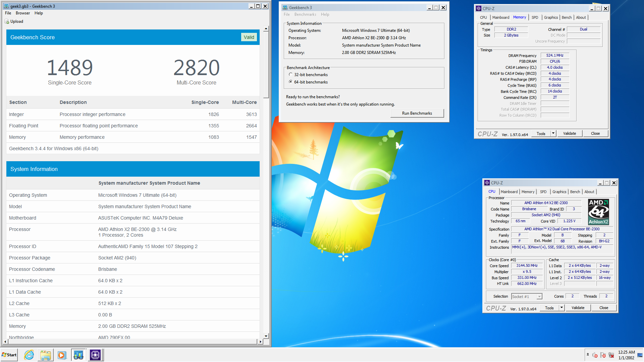Select 64-bit benchmarks option
644x362 pixels.
(x=290, y=82)
